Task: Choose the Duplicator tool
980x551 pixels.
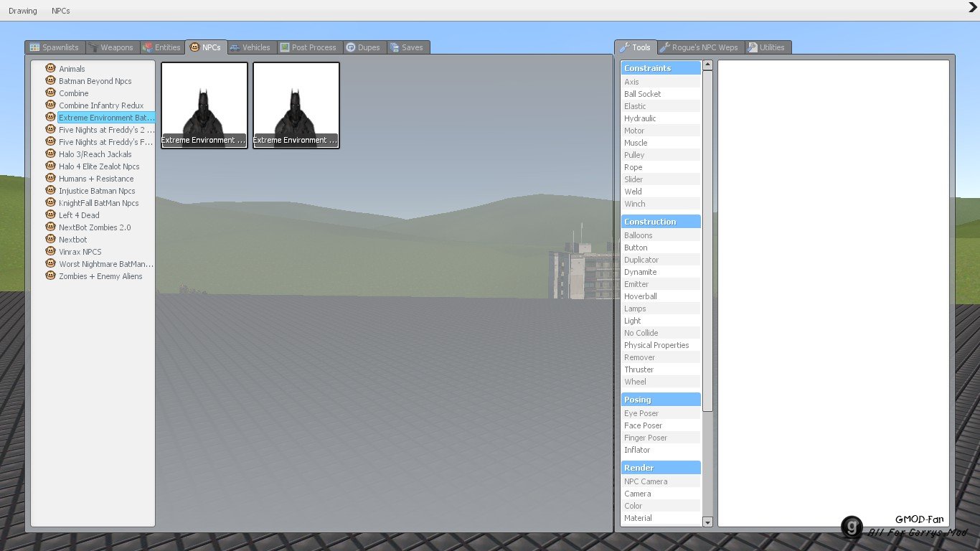Action: [x=661, y=260]
